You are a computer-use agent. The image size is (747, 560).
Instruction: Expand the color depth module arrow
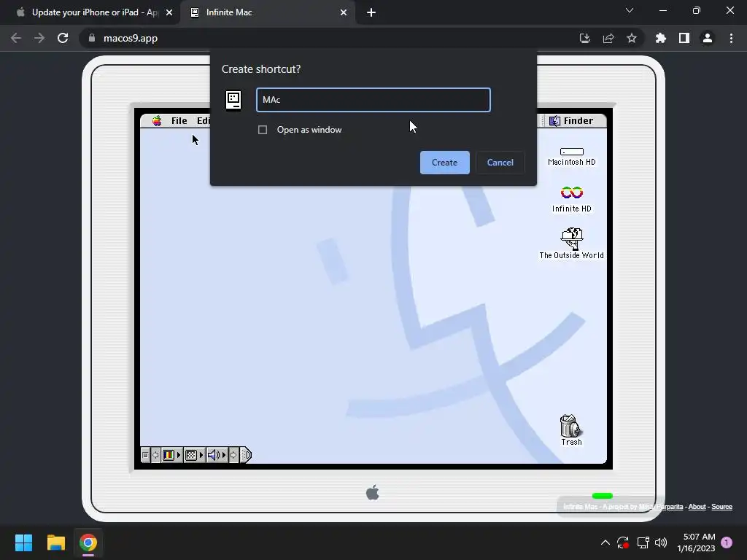coord(179,455)
